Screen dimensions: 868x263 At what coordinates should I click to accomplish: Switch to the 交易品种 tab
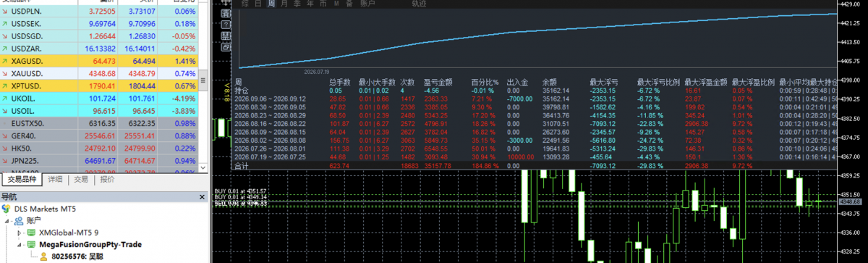(x=22, y=179)
